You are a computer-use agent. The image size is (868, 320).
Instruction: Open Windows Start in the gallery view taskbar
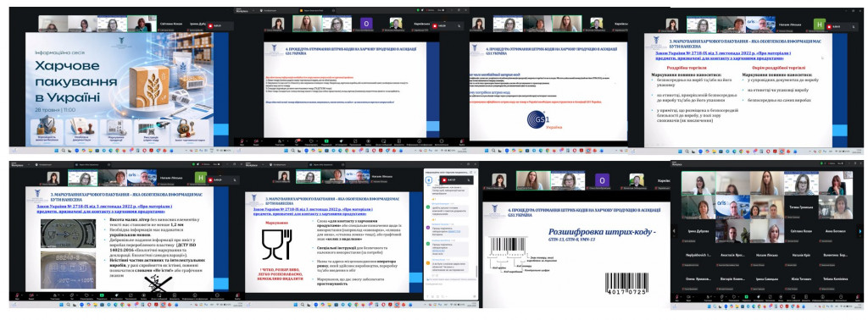coord(709,306)
